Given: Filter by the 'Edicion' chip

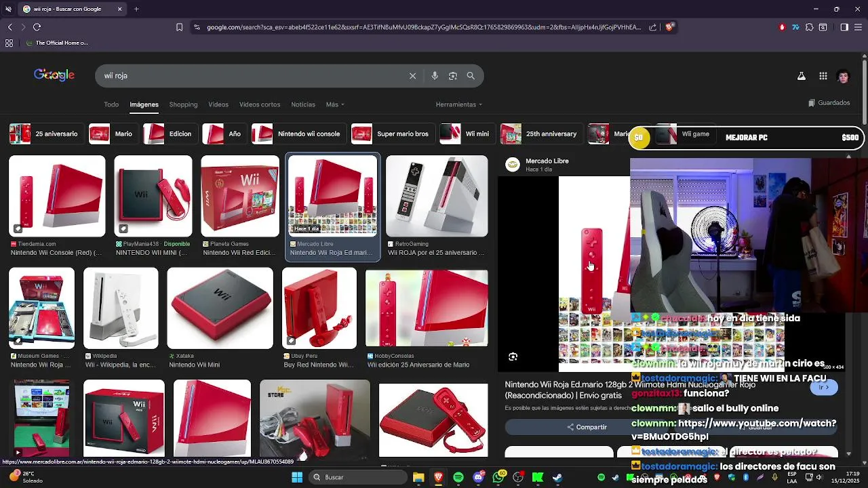Looking at the screenshot, I should click(x=170, y=134).
